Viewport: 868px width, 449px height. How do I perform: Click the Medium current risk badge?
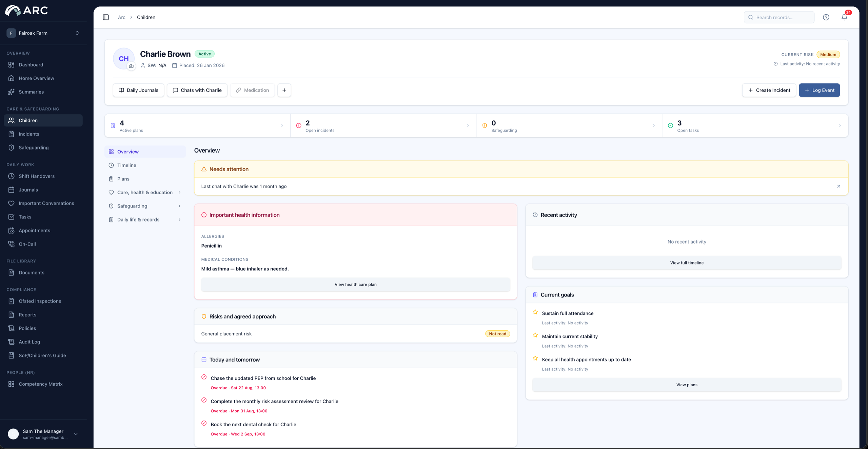(x=828, y=54)
